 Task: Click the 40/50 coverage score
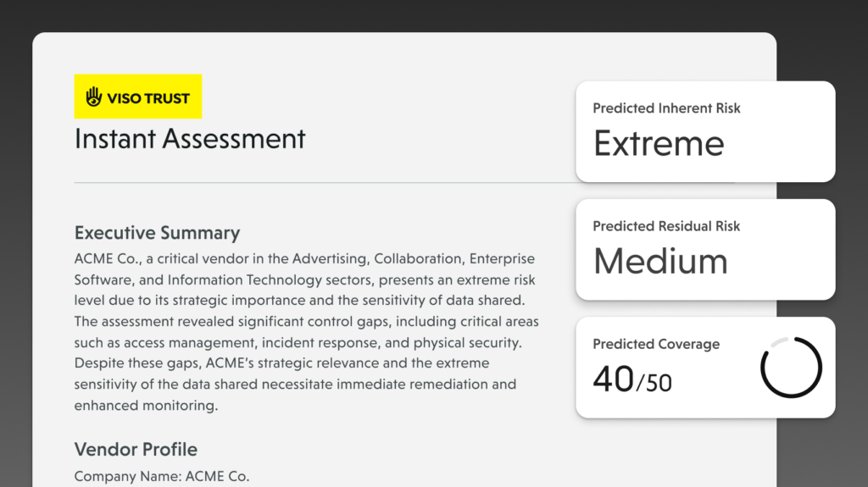pyautogui.click(x=632, y=379)
